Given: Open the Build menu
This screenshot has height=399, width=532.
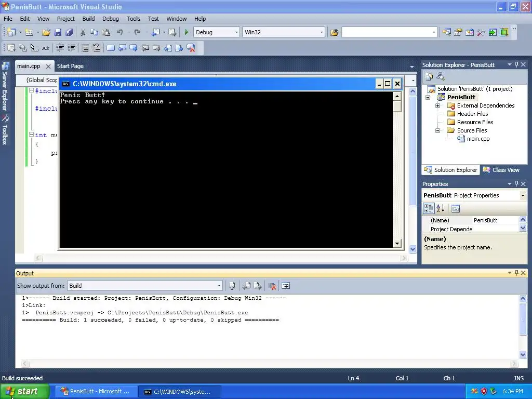Looking at the screenshot, I should point(88,19).
